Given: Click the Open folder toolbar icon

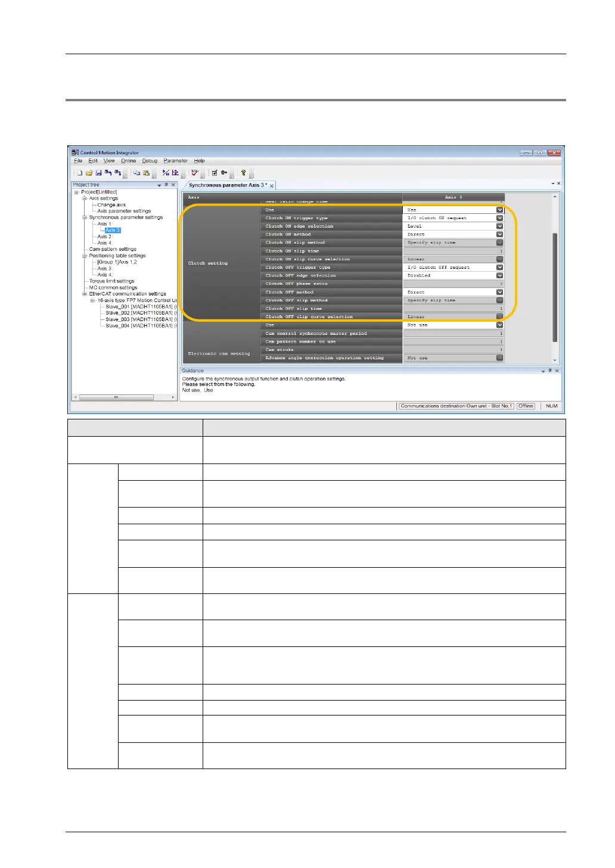Looking at the screenshot, I should (89, 173).
